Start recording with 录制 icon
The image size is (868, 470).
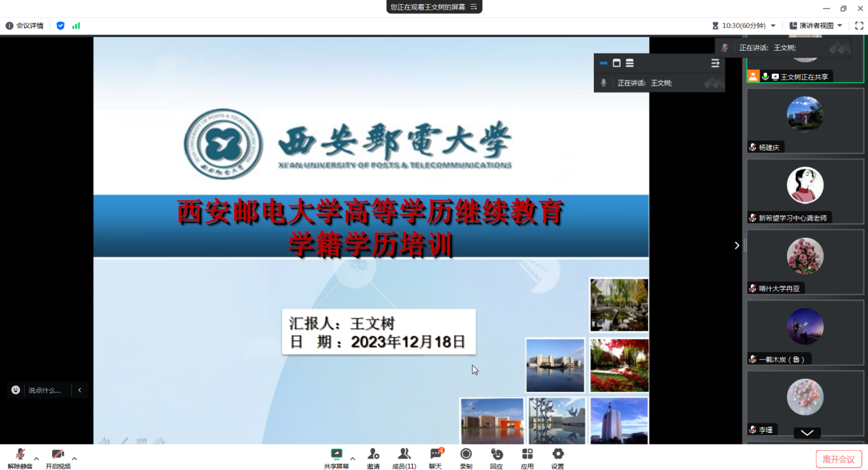[x=466, y=458]
